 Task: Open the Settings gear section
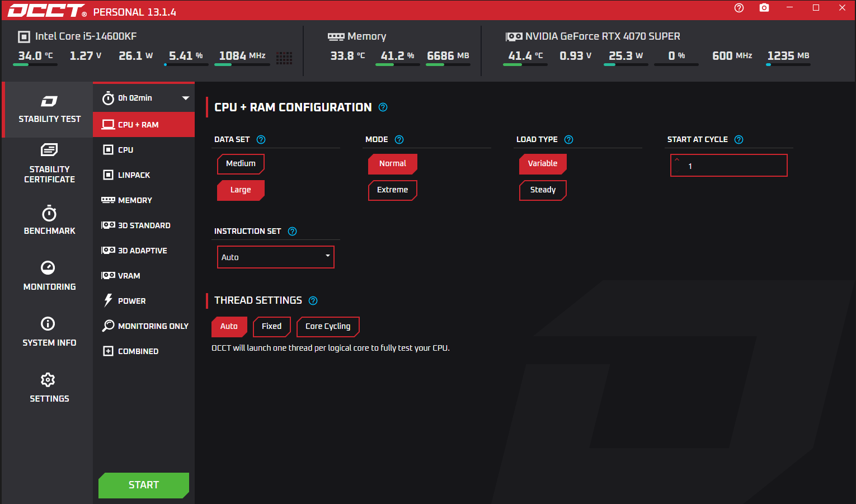[49, 388]
